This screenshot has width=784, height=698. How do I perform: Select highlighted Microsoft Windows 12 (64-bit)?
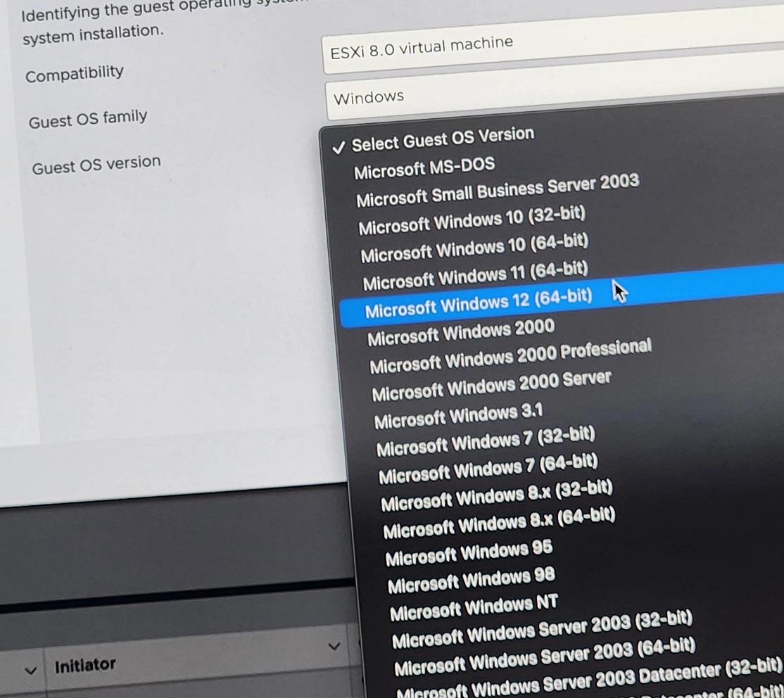click(x=562, y=296)
